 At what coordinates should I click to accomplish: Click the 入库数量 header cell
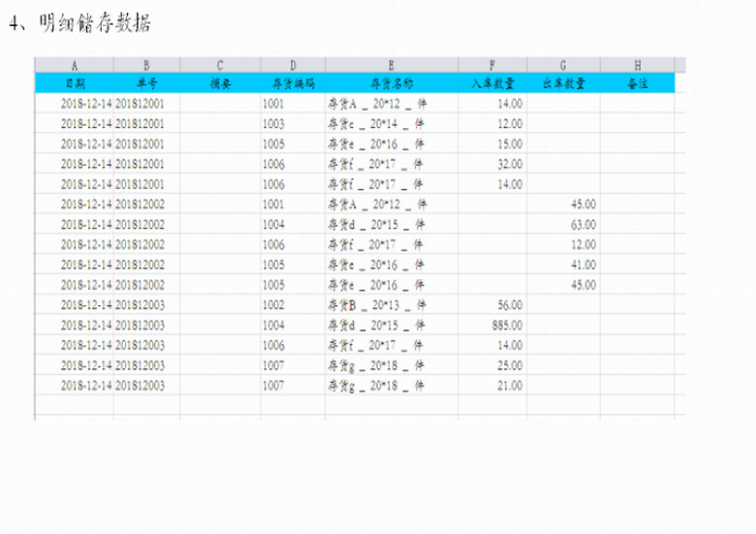(x=492, y=83)
